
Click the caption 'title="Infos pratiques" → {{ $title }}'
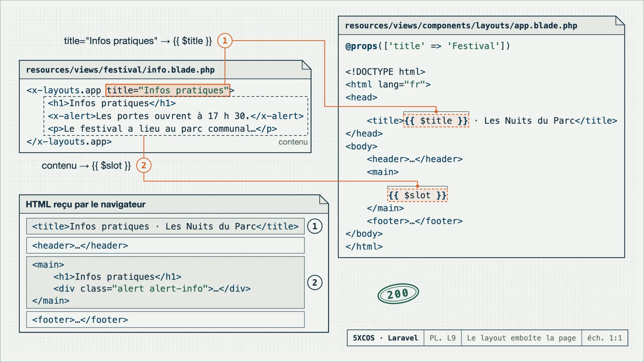138,41
